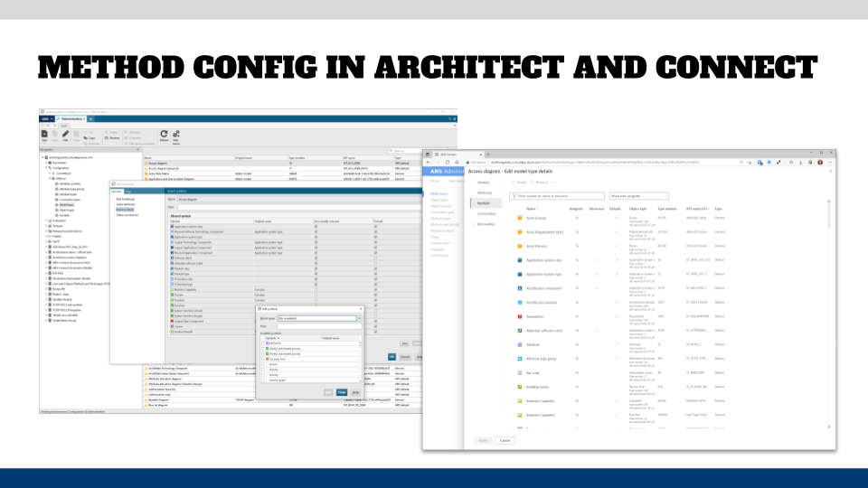Click the Filter symbol by name input field
The width and height of the screenshot is (868, 488).
click(x=557, y=196)
